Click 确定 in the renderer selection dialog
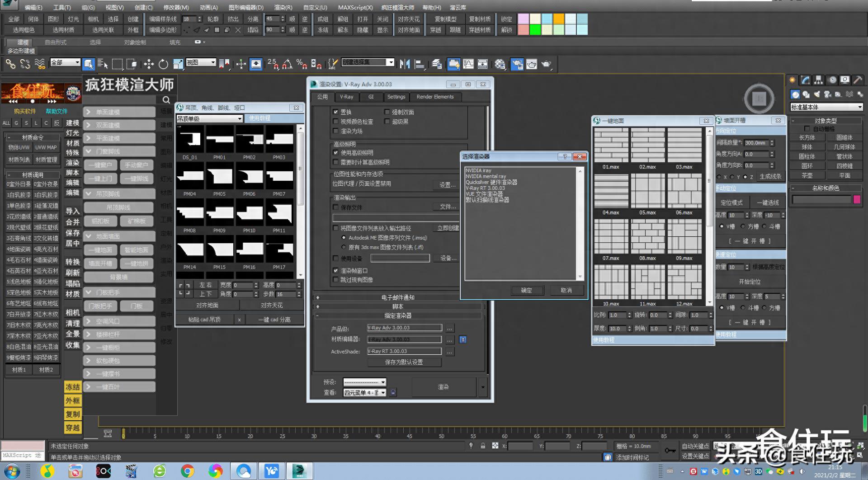Screen dimensions: 868x480 pos(526,290)
